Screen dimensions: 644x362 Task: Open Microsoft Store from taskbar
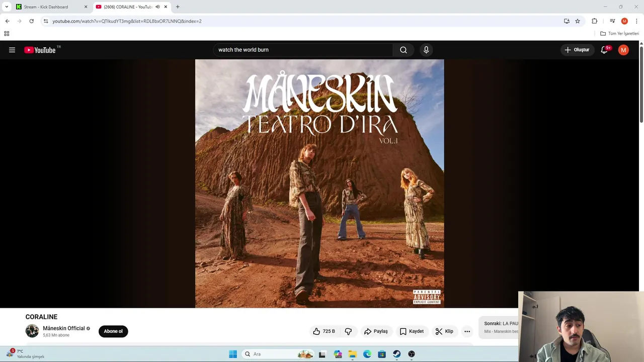382,354
